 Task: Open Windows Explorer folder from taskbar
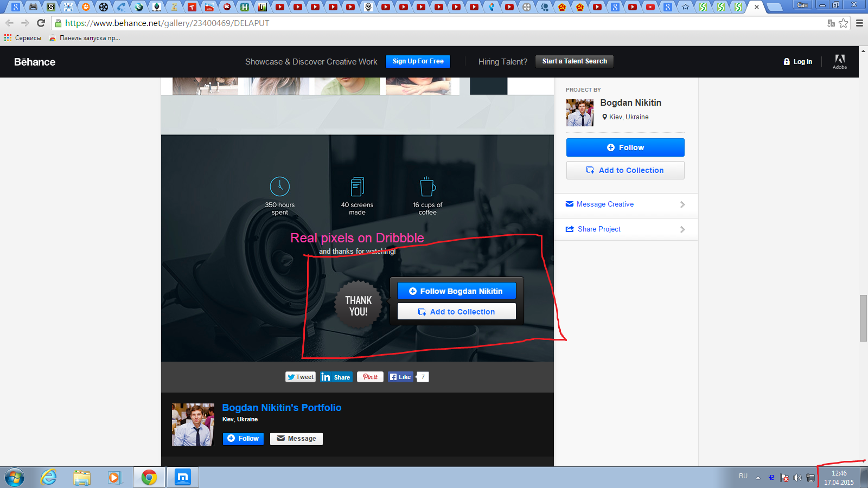pos(82,478)
